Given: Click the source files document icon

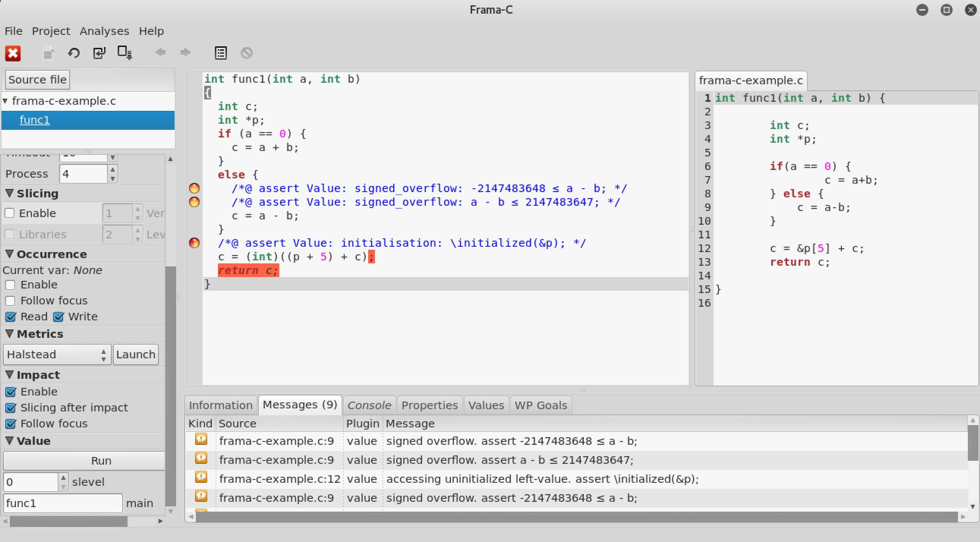Looking at the screenshot, I should pos(47,53).
